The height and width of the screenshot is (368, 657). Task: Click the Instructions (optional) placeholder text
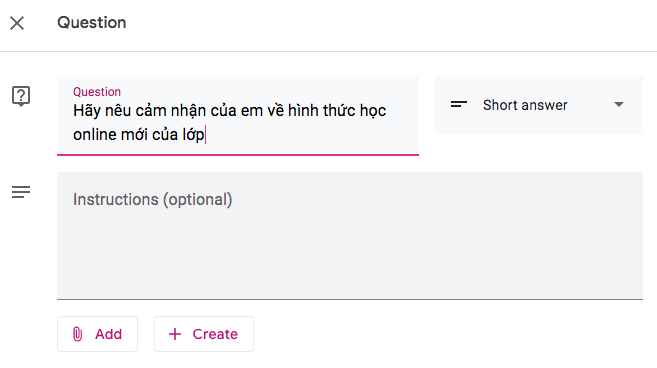coord(153,200)
